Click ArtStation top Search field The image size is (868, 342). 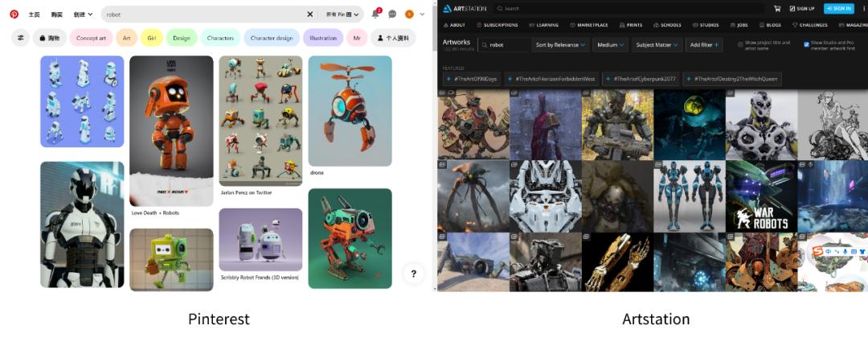tap(628, 8)
